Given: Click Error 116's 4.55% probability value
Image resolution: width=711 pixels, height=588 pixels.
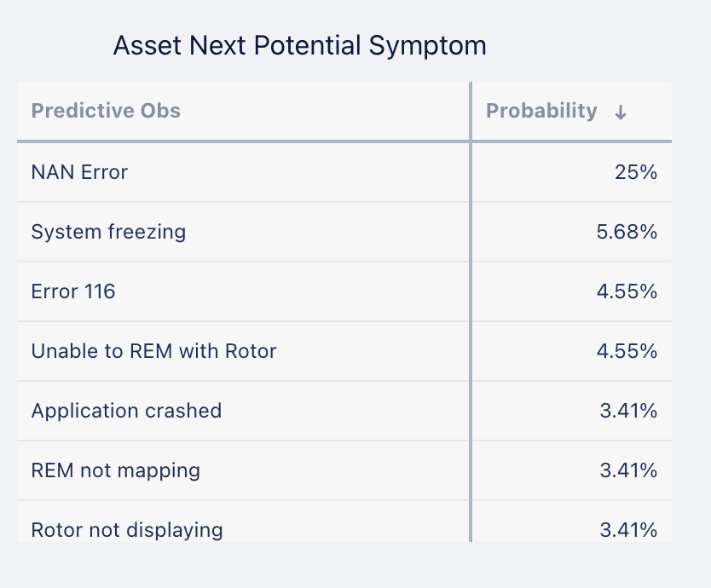Looking at the screenshot, I should (627, 291).
